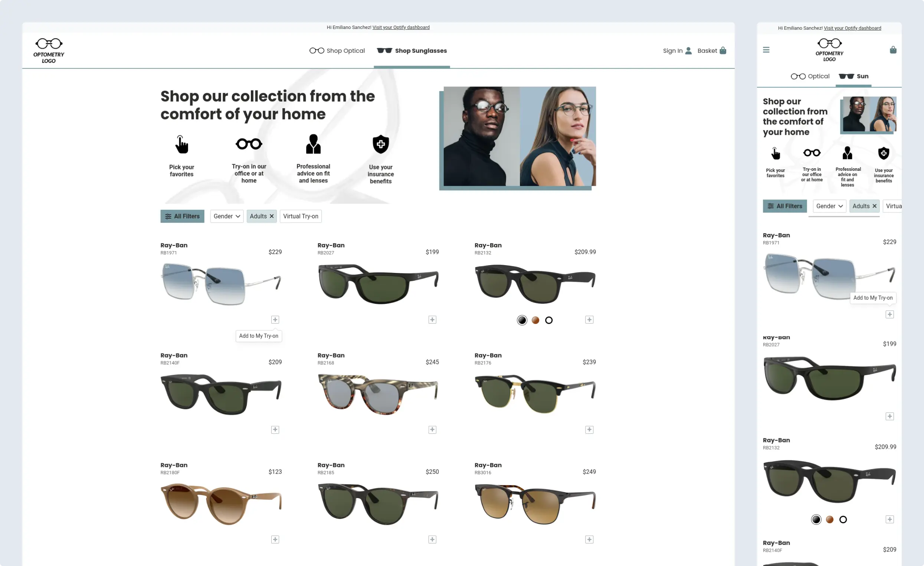Expand the All Filters panel

182,216
